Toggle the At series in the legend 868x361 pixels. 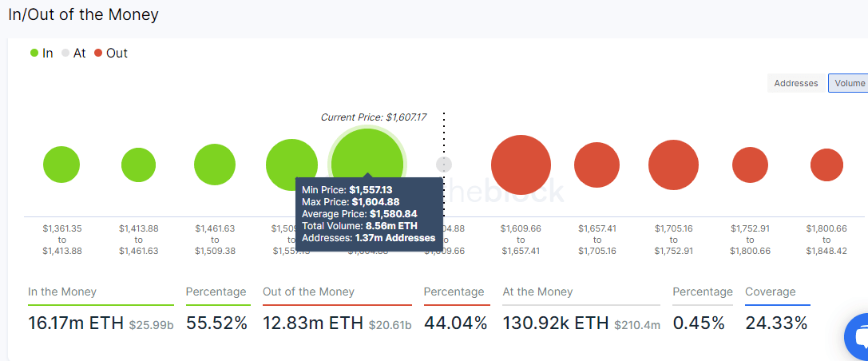[x=73, y=54]
